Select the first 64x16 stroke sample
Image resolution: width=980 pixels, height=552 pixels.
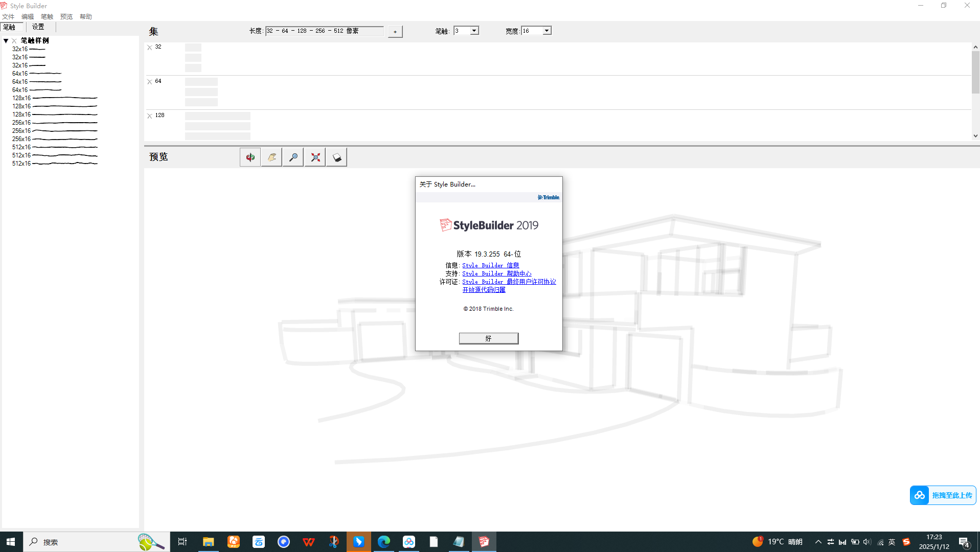click(37, 74)
